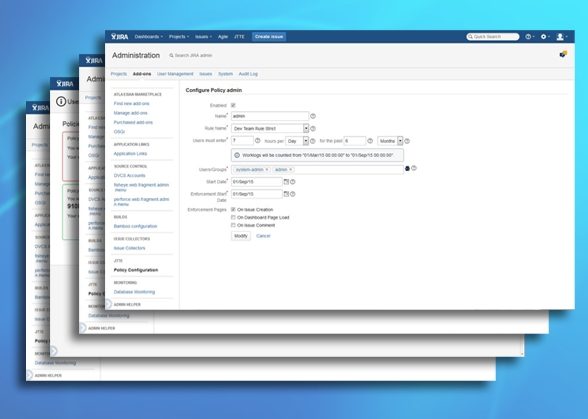The image size is (588, 419).
Task: Click the Cancel link
Action: pos(263,236)
